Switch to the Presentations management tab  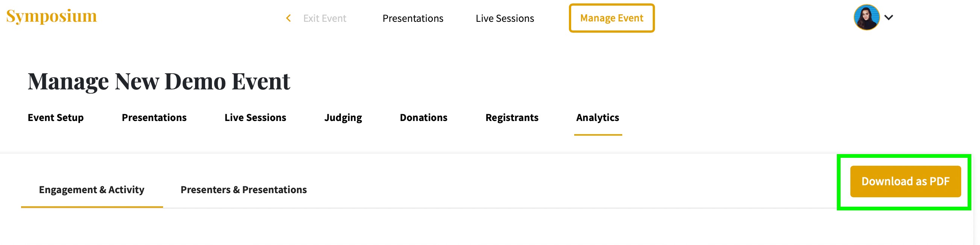click(x=154, y=118)
